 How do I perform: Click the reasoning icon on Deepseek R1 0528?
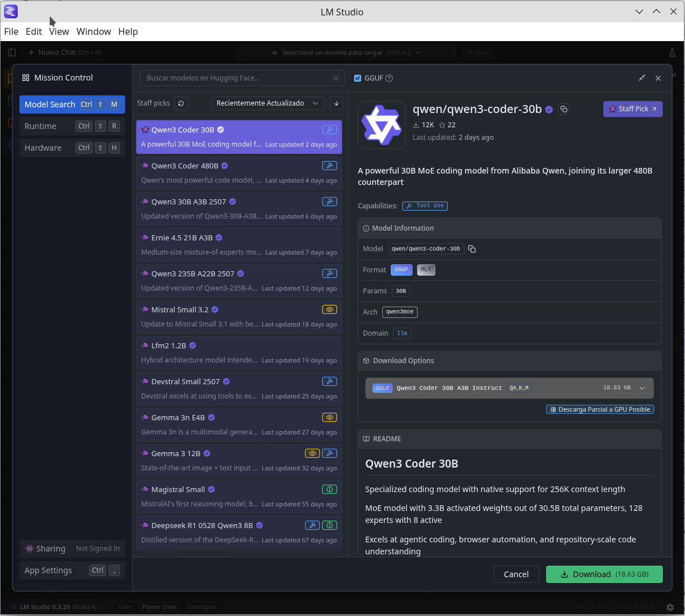[330, 525]
